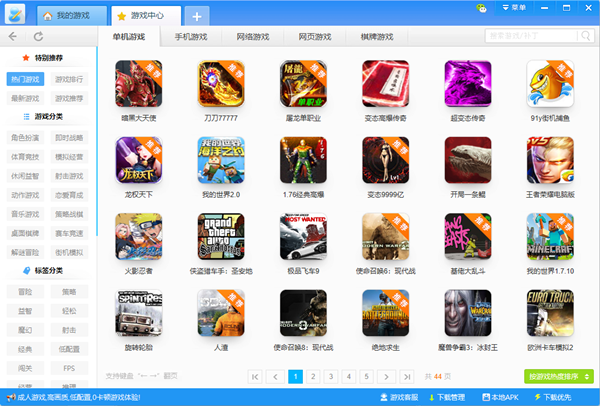Select the 最新游戏 filter

pyautogui.click(x=25, y=98)
